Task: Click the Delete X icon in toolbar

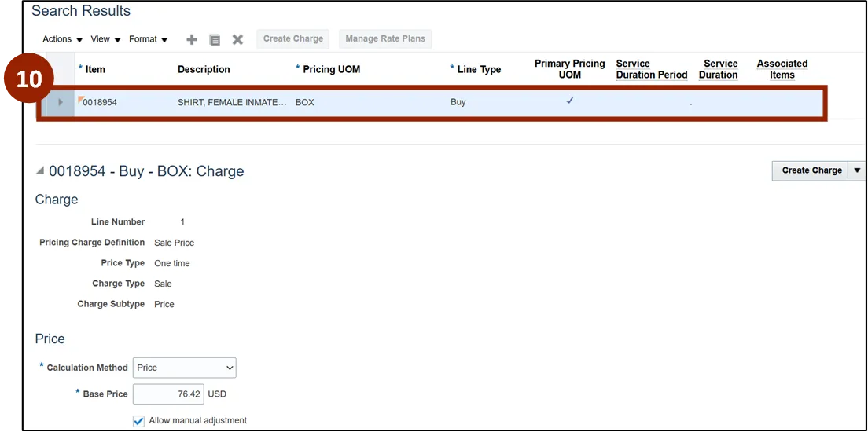Action: (x=237, y=39)
